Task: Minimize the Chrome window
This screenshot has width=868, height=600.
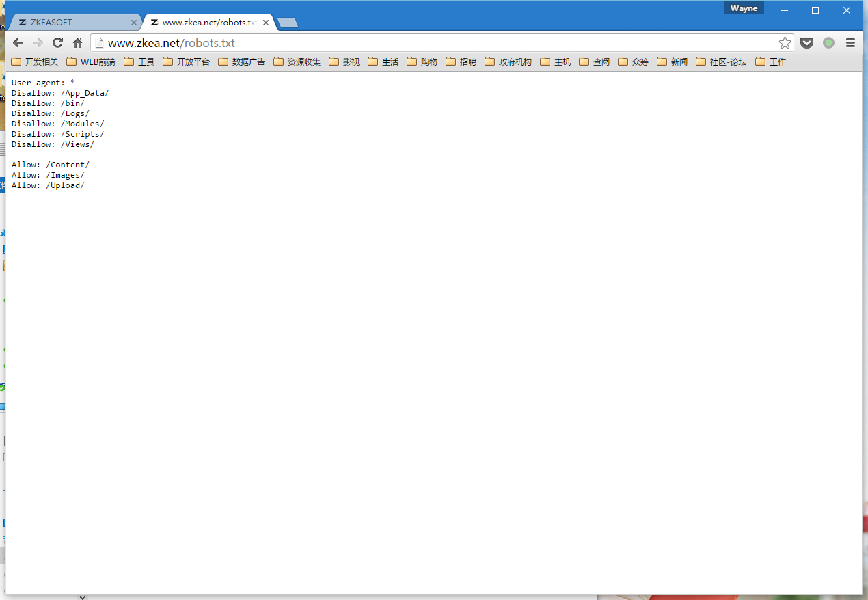Action: coord(784,10)
